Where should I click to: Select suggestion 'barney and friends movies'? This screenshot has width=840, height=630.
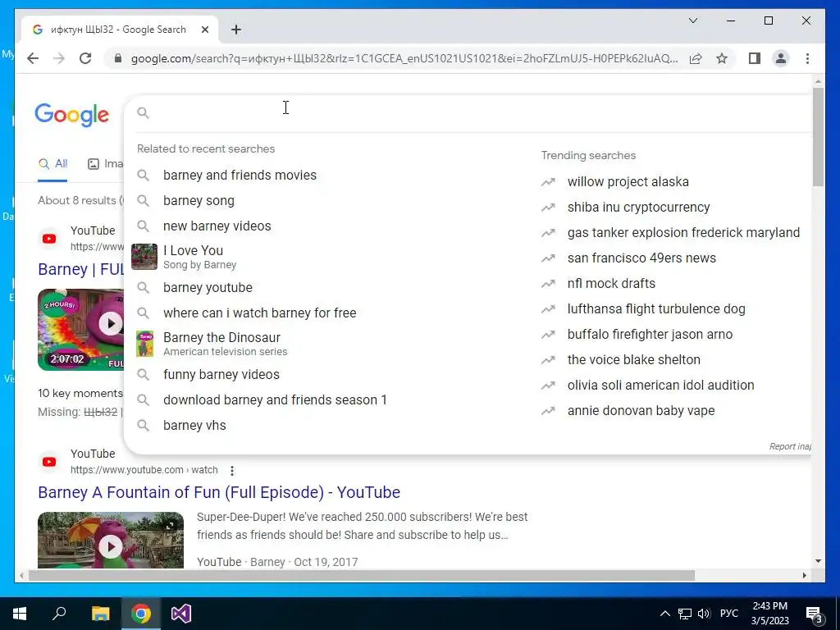(x=240, y=176)
